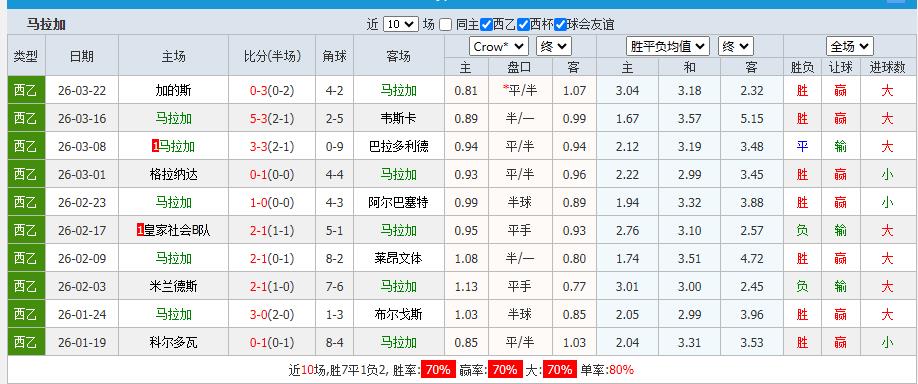Viewport: 918px width, 384px height.
Task: Click the 马拉加 home link on 26-03-16
Action: (x=173, y=119)
